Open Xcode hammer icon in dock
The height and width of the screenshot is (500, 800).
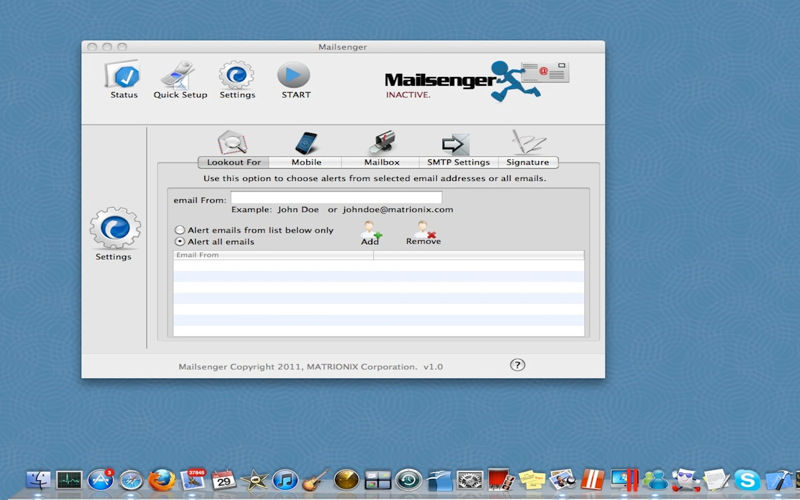pyautogui.click(x=779, y=480)
